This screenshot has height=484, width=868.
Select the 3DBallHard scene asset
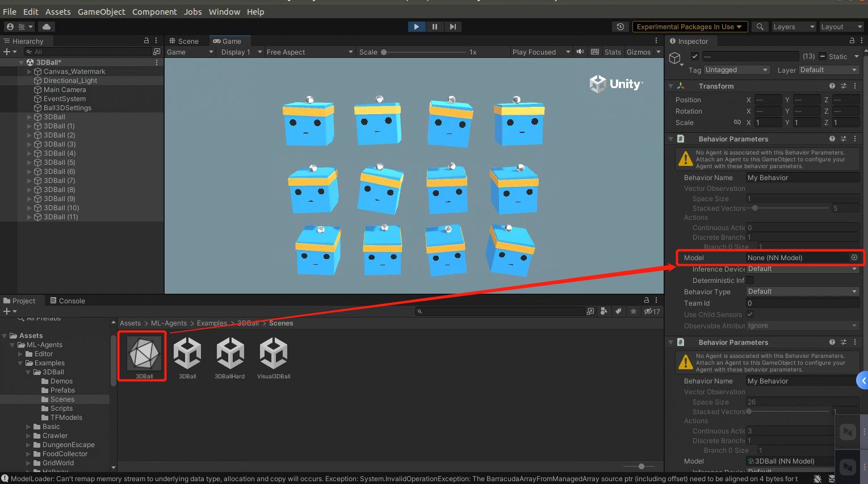click(230, 358)
